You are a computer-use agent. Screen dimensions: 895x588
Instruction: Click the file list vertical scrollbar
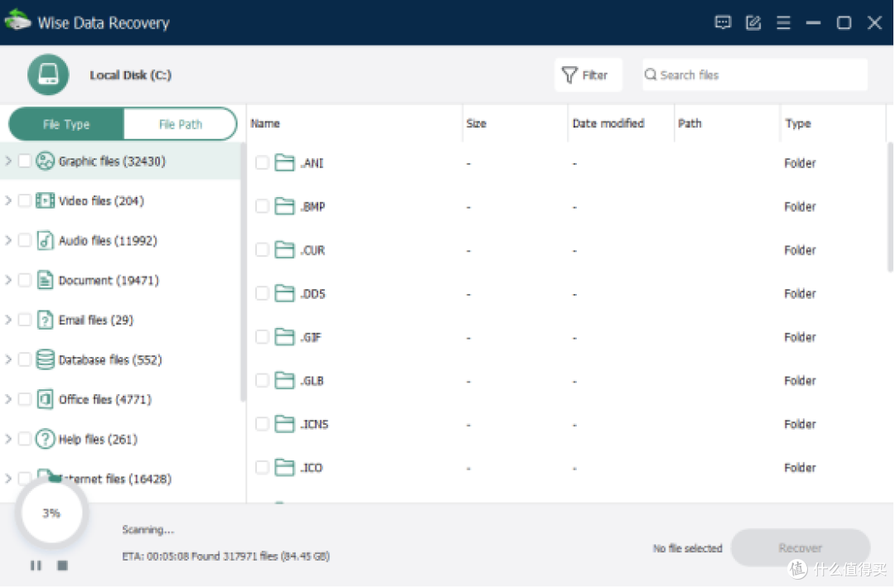pyautogui.click(x=890, y=208)
